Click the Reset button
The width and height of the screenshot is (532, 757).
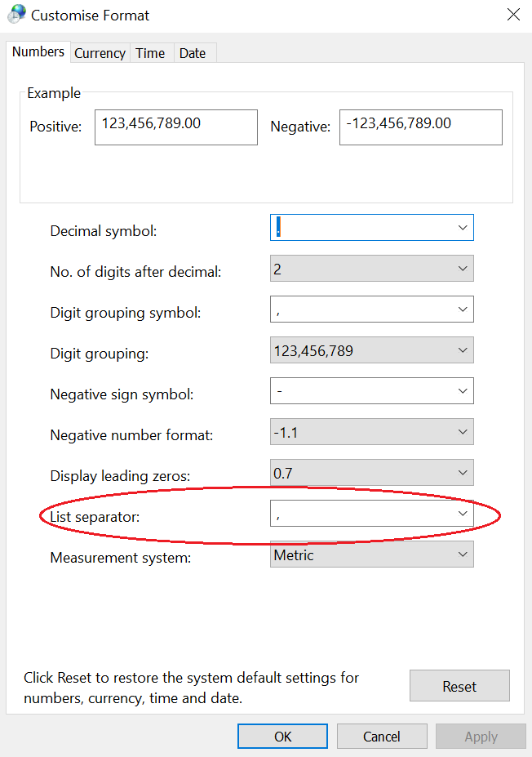pos(459,686)
